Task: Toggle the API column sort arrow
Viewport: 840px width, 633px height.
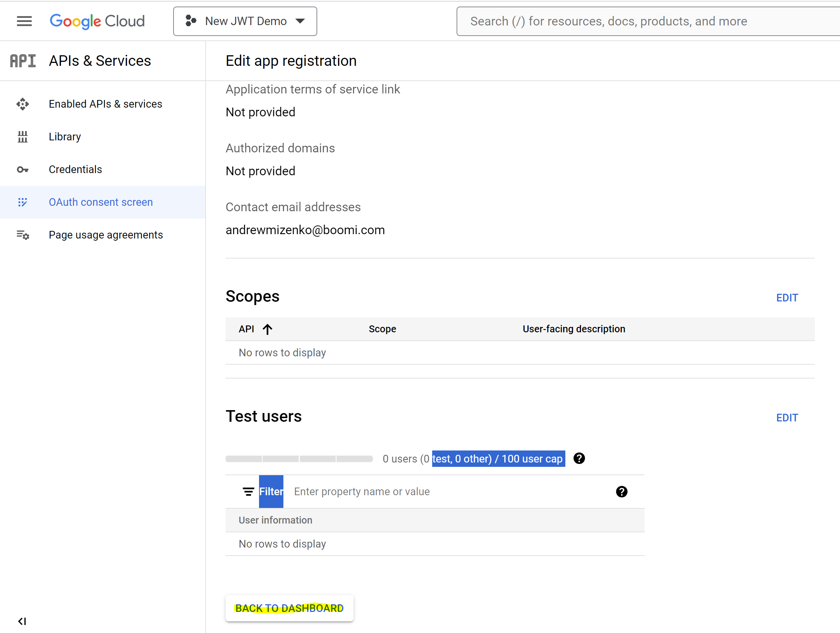Action: [x=268, y=329]
